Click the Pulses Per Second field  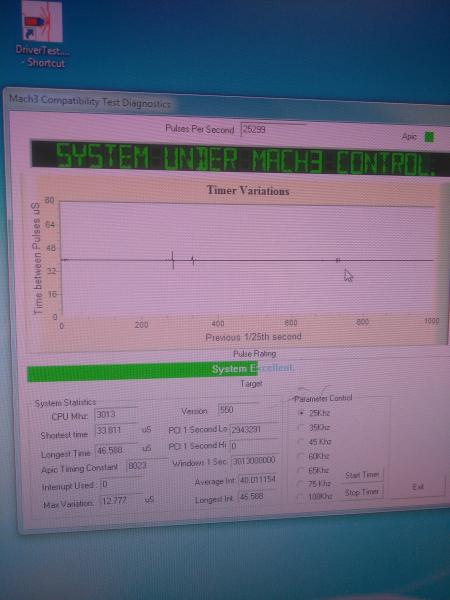pyautogui.click(x=272, y=129)
